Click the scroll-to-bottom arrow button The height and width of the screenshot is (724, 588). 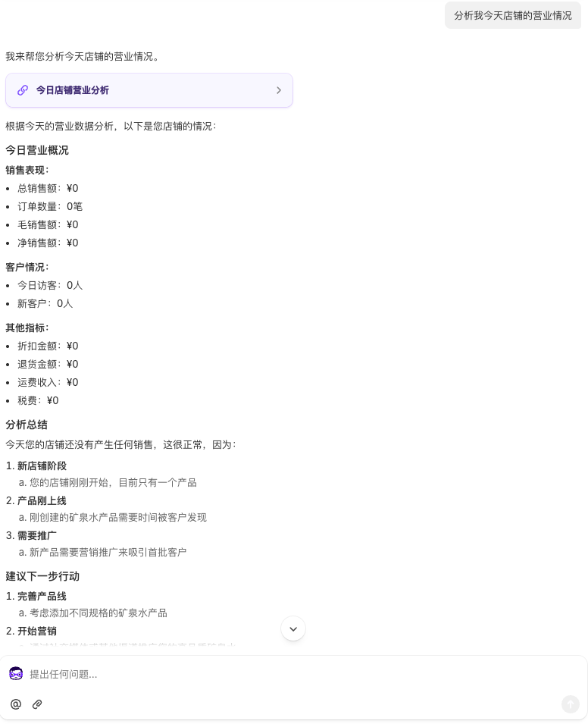[x=293, y=628]
